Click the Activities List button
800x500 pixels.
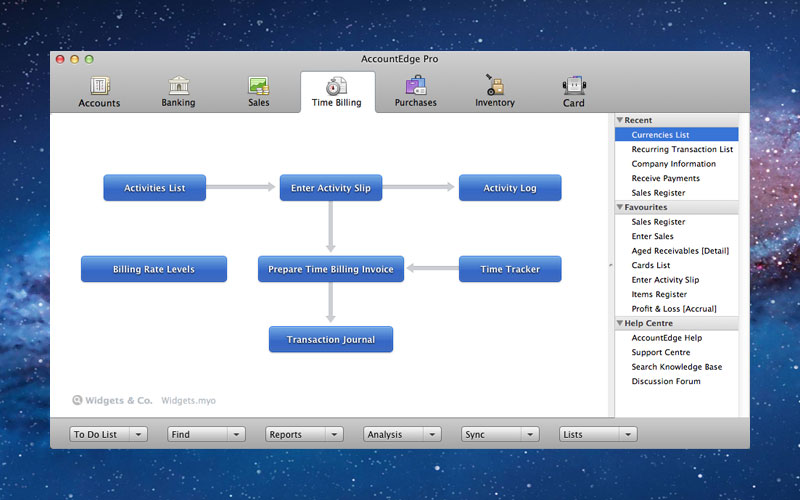click(155, 188)
